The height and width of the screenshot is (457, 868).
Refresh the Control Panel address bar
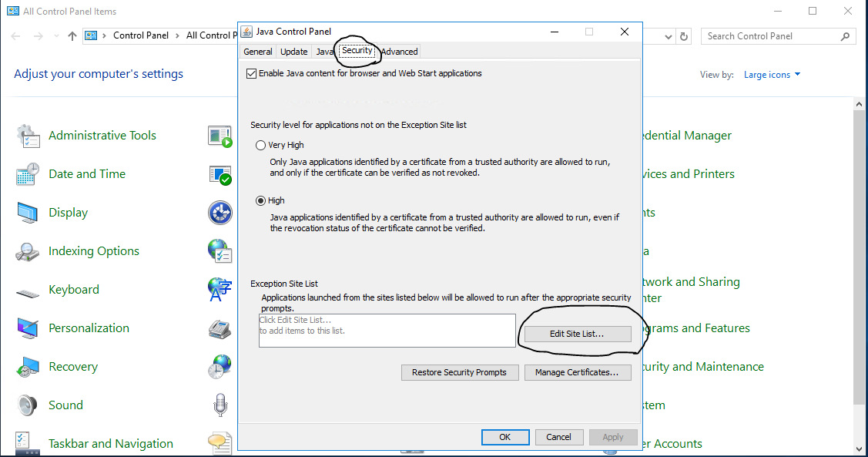(x=684, y=36)
